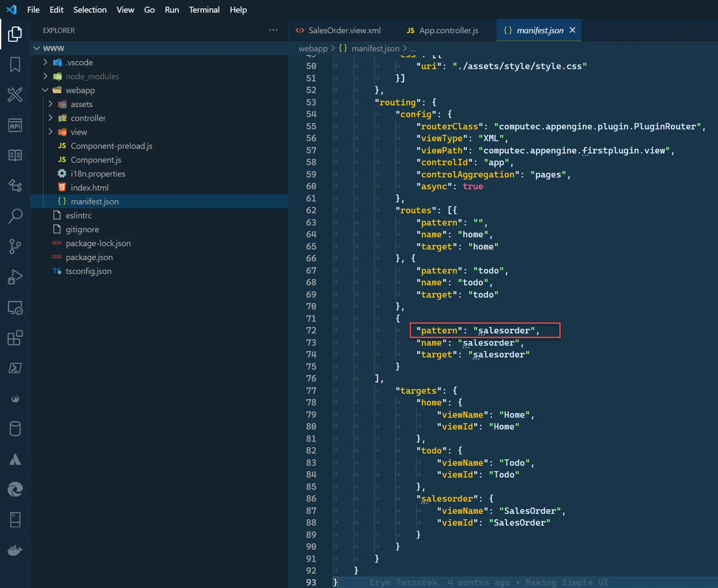718x588 pixels.
Task: Expand the node_modules folder
Action: click(x=92, y=76)
